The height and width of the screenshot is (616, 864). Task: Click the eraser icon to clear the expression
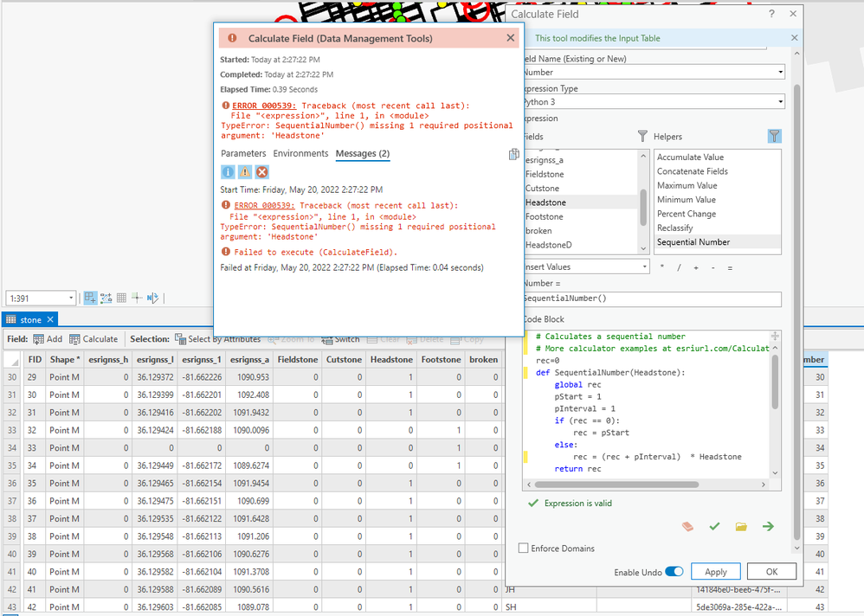[688, 526]
